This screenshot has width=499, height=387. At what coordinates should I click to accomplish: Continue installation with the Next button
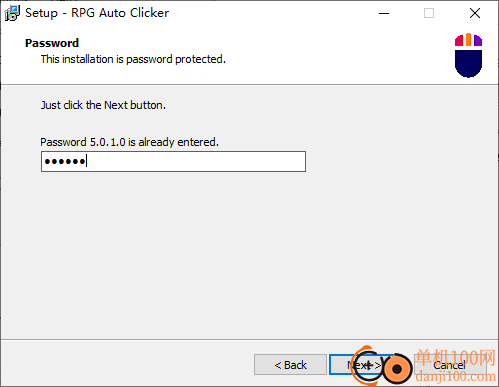tap(363, 365)
